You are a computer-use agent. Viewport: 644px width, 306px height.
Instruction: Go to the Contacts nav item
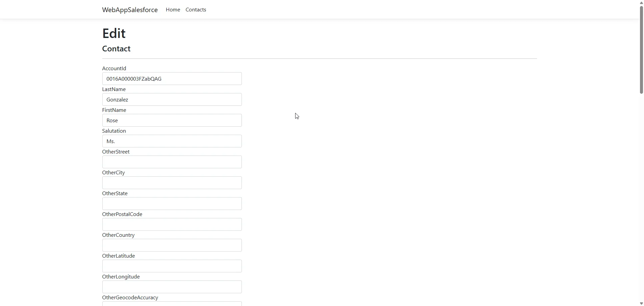coord(196,10)
